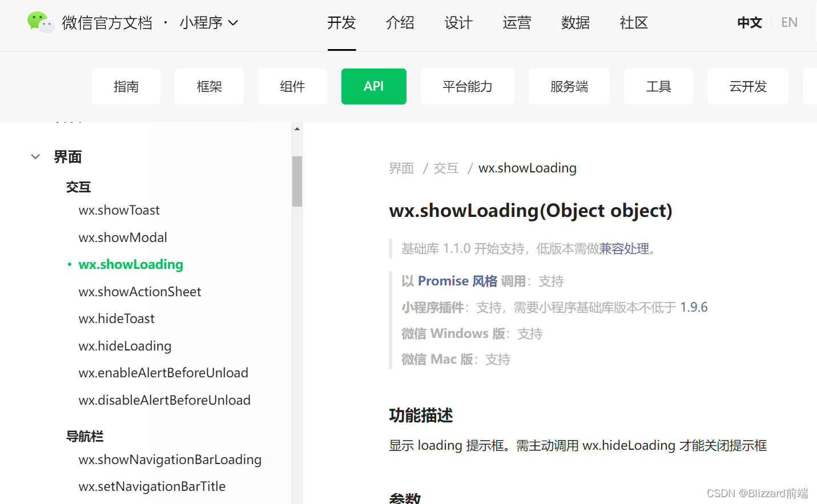817x504 pixels.
Task: Open wx.hideToast in sidebar
Action: click(x=116, y=318)
